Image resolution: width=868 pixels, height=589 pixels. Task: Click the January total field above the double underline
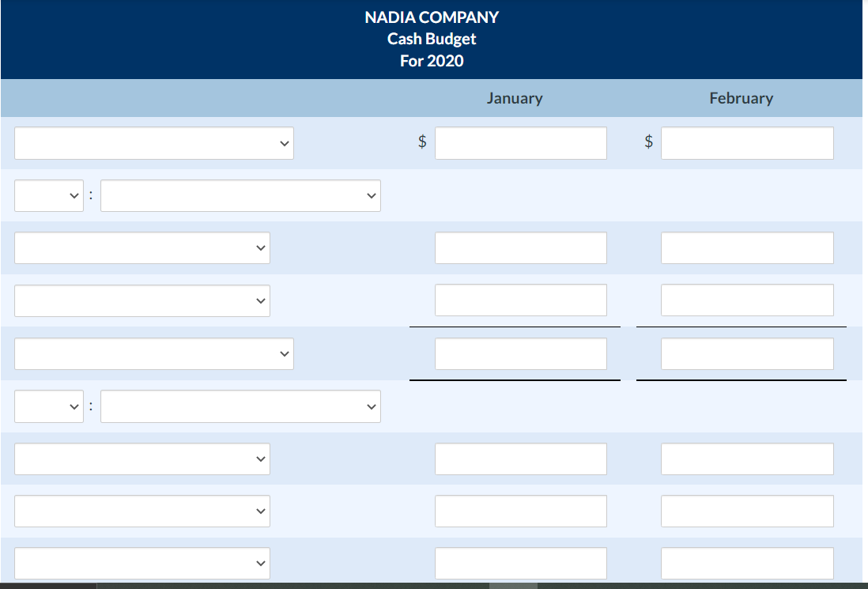point(521,353)
